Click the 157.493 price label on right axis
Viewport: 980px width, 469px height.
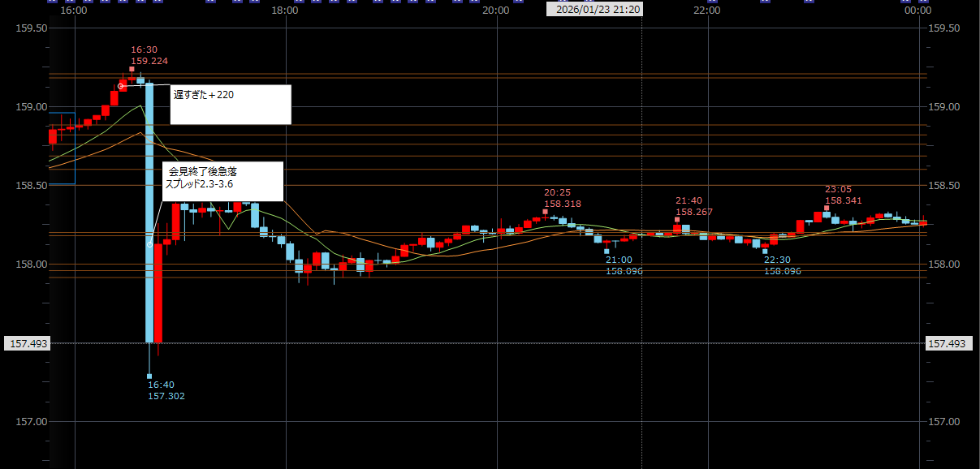pyautogui.click(x=948, y=344)
